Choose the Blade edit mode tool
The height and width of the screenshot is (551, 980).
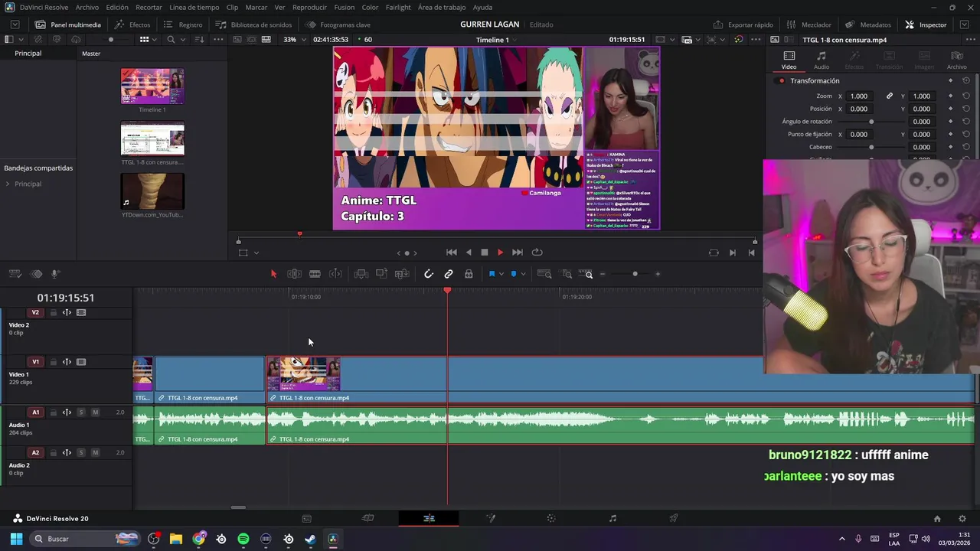point(315,274)
